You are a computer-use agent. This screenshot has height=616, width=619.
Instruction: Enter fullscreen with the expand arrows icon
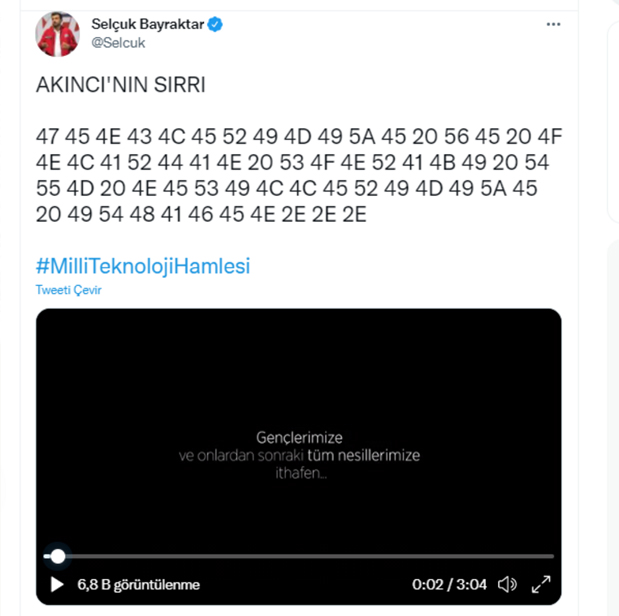coord(541,584)
